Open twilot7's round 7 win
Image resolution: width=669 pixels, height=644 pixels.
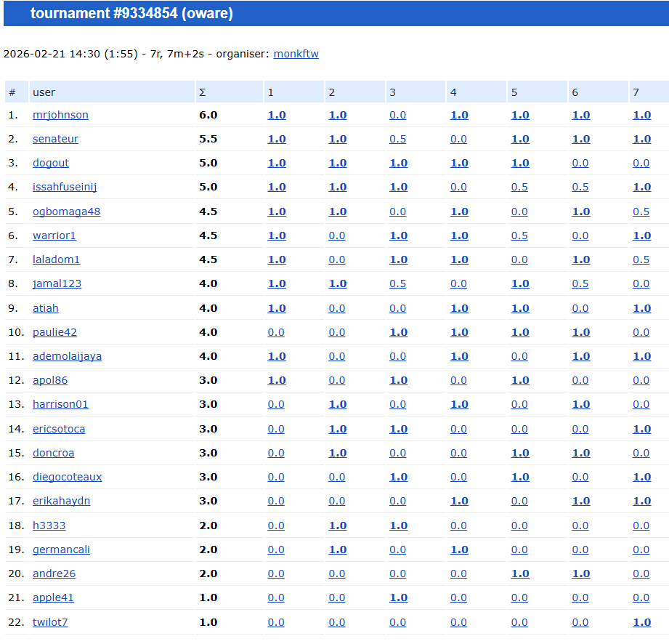(x=641, y=622)
